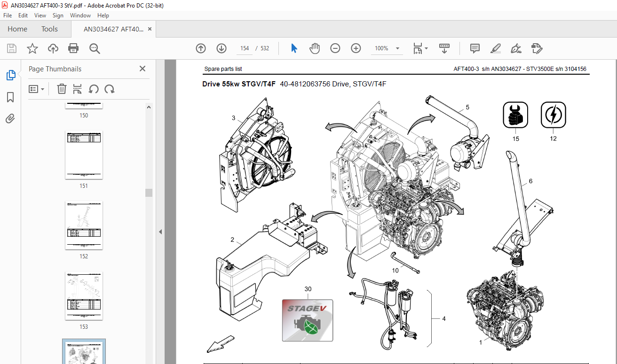Open Find text magnifier tool
617x364 pixels.
95,48
